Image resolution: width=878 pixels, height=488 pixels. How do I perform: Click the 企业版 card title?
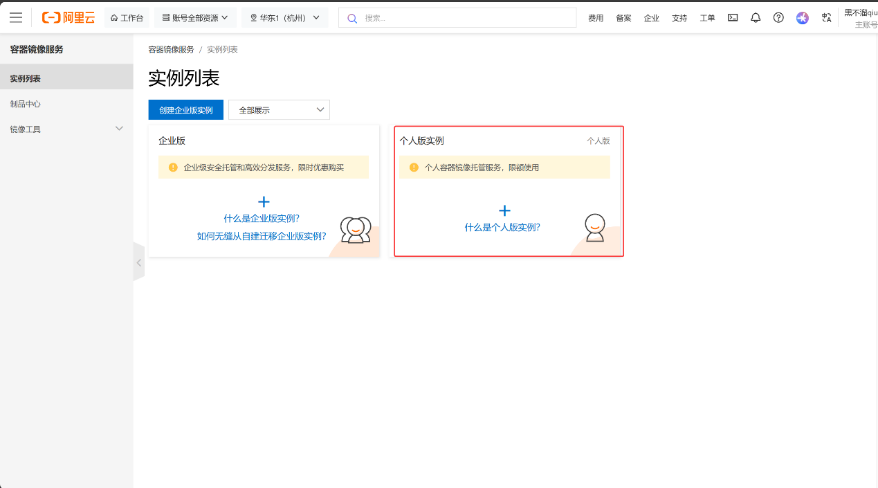coord(172,140)
